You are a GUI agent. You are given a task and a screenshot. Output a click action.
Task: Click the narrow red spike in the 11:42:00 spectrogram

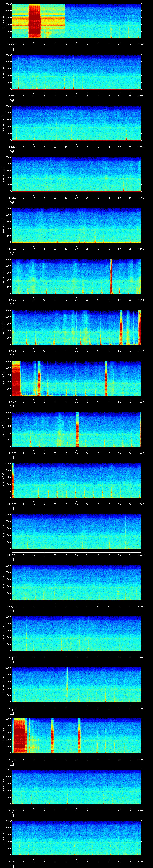click(111, 276)
